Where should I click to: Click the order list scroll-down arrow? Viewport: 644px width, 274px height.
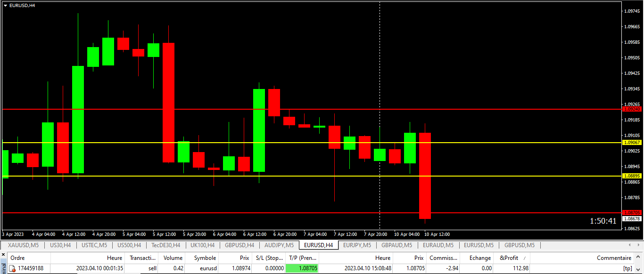point(639,269)
